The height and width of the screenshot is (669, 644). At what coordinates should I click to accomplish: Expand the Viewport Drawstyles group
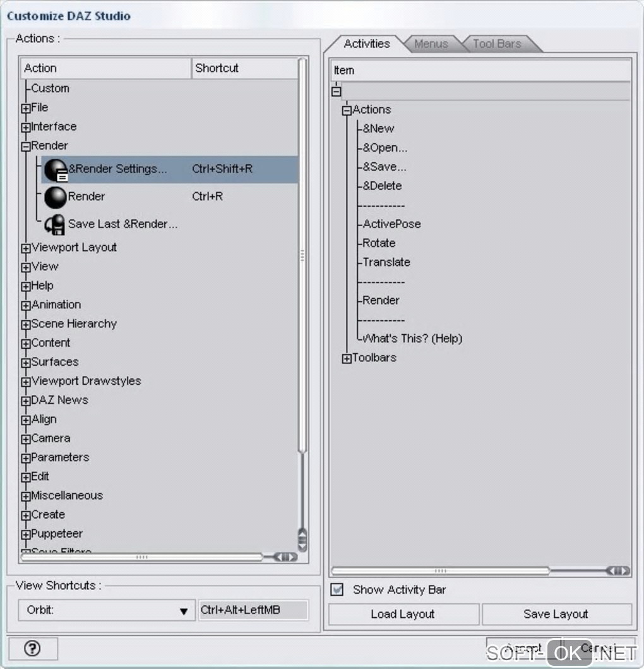(26, 382)
